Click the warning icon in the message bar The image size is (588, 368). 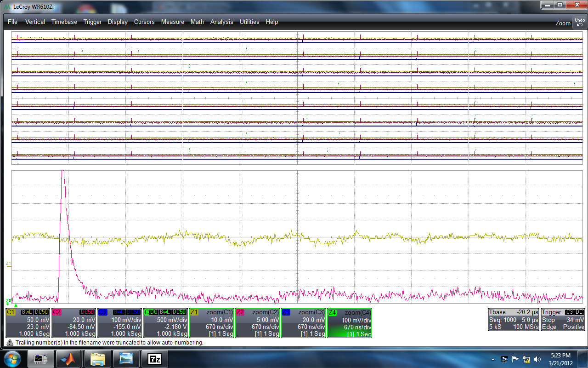(10, 343)
